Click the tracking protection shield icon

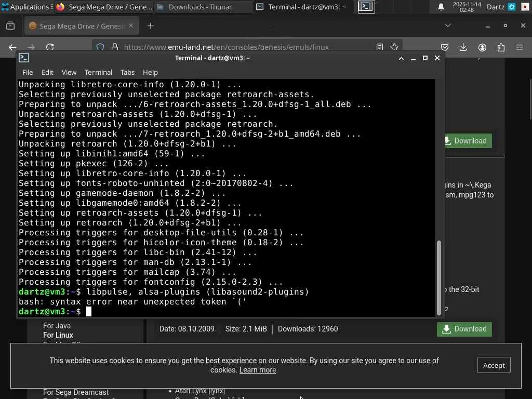tap(100, 47)
